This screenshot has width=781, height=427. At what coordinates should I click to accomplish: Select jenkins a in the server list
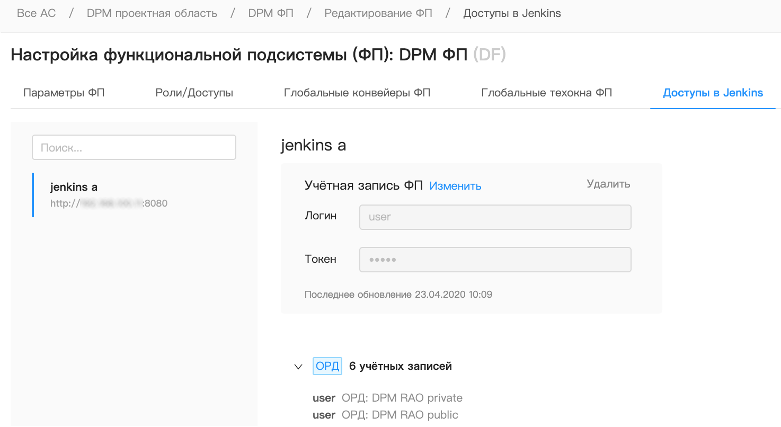(74, 187)
